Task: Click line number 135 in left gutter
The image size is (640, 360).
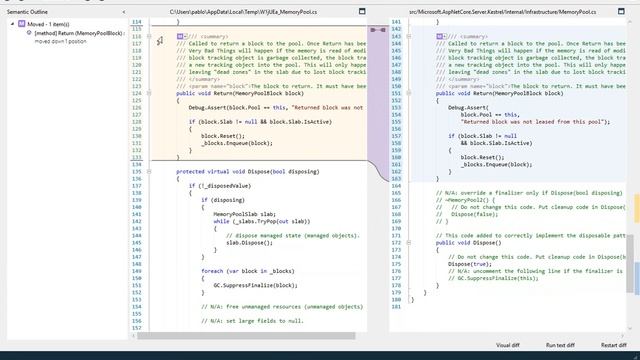Action: (136, 172)
